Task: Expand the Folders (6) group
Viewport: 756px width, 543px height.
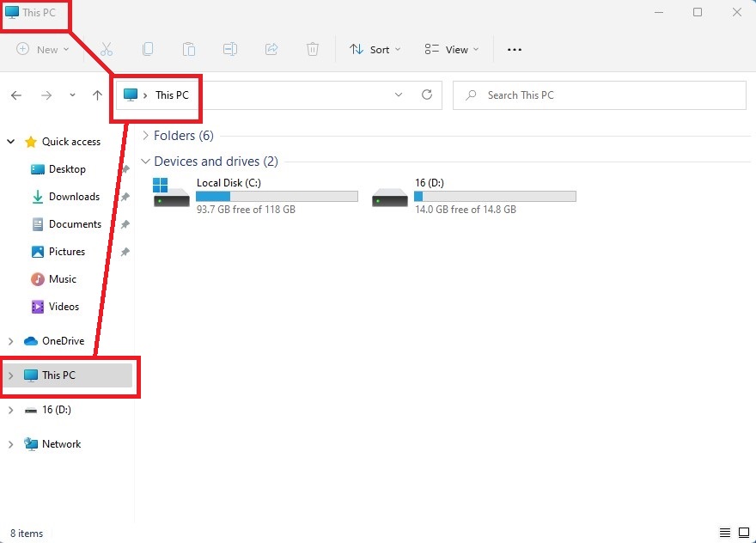Action: click(x=145, y=136)
